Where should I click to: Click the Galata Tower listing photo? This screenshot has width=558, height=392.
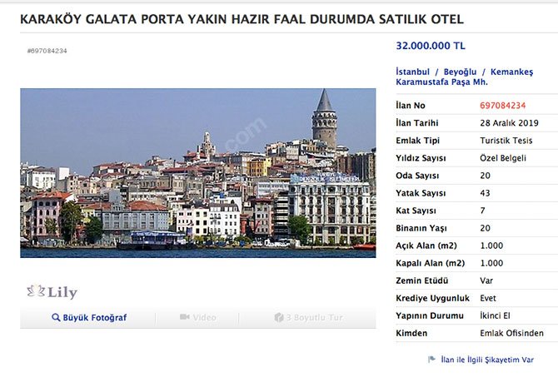coord(197,173)
